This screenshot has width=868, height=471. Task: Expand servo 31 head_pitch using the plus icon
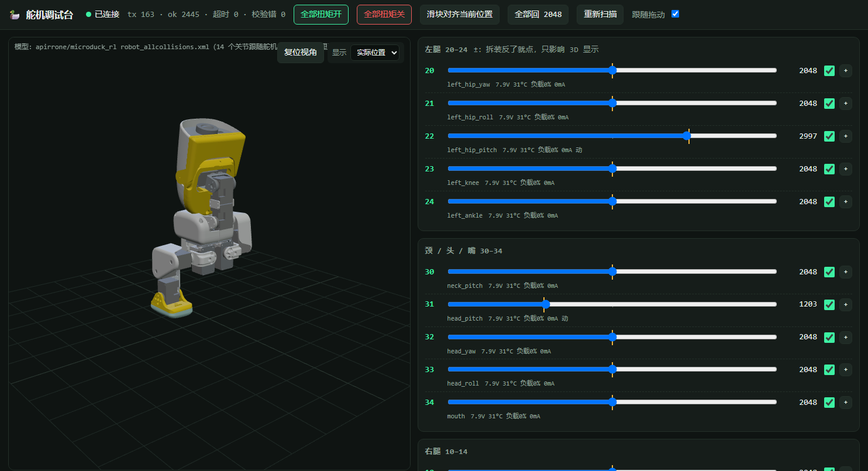[x=846, y=305]
